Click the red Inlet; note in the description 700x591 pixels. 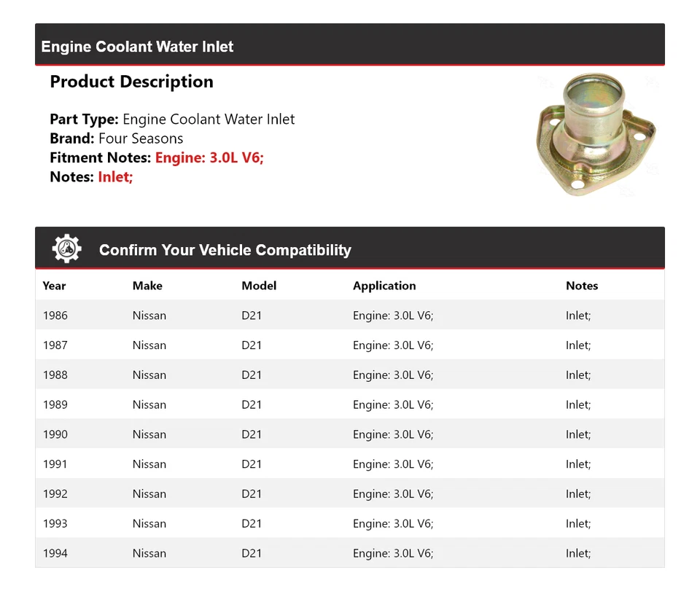click(115, 176)
